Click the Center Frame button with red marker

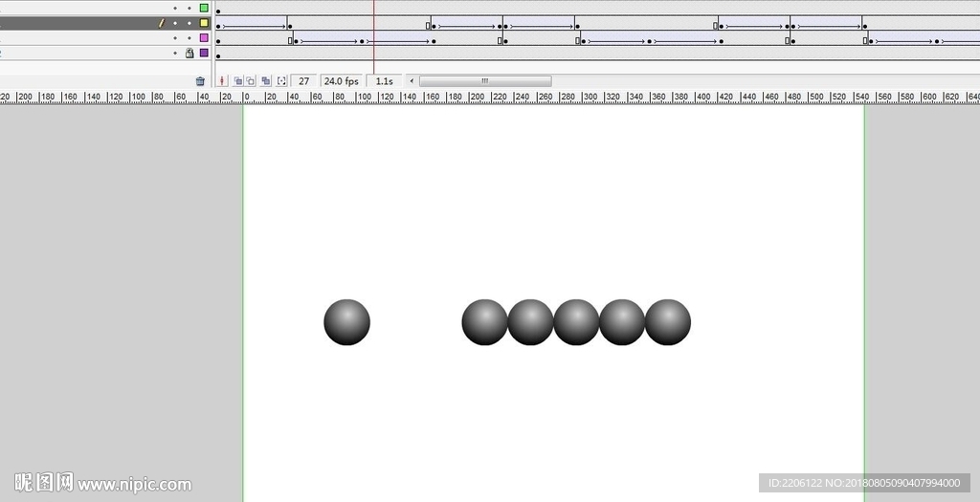[223, 82]
